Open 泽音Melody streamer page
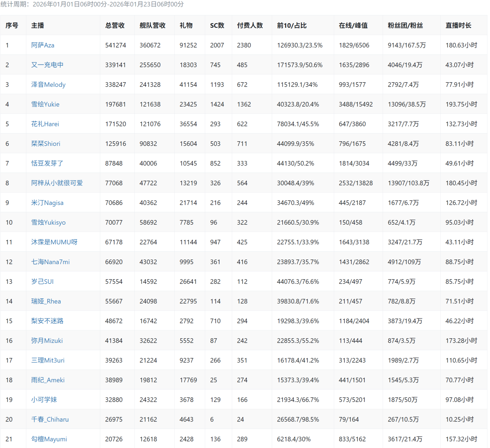 coord(48,84)
